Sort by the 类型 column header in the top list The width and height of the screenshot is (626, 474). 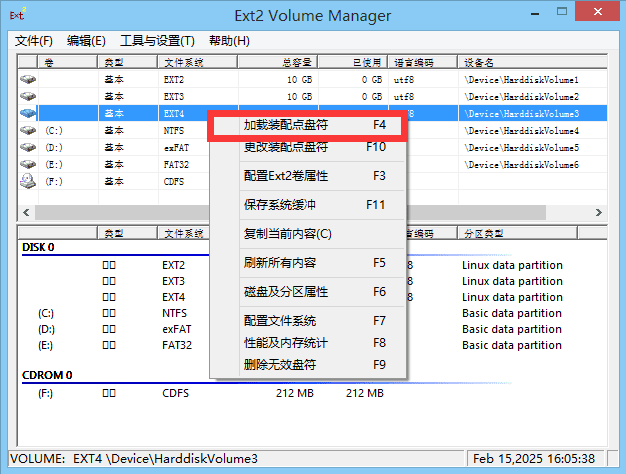coord(128,62)
